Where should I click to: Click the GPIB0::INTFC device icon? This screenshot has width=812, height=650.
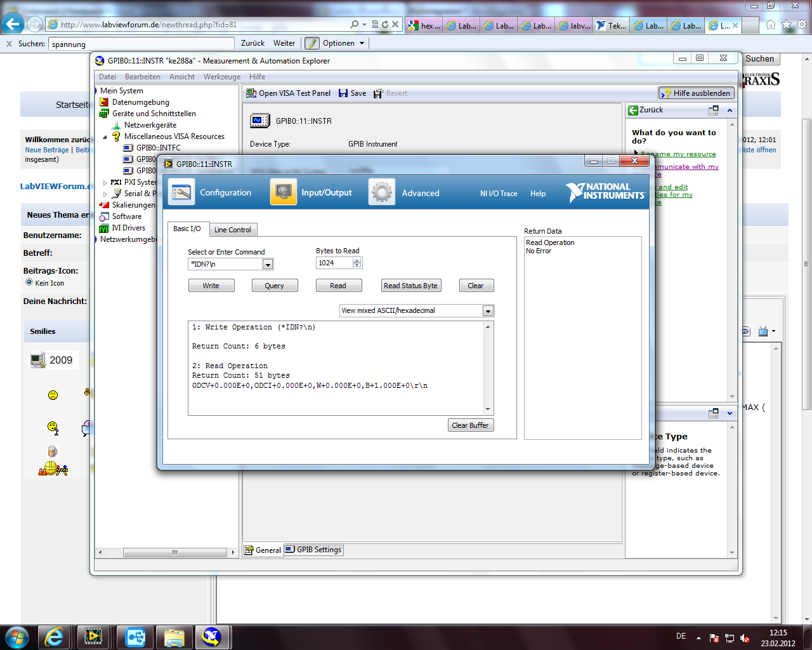pos(128,148)
